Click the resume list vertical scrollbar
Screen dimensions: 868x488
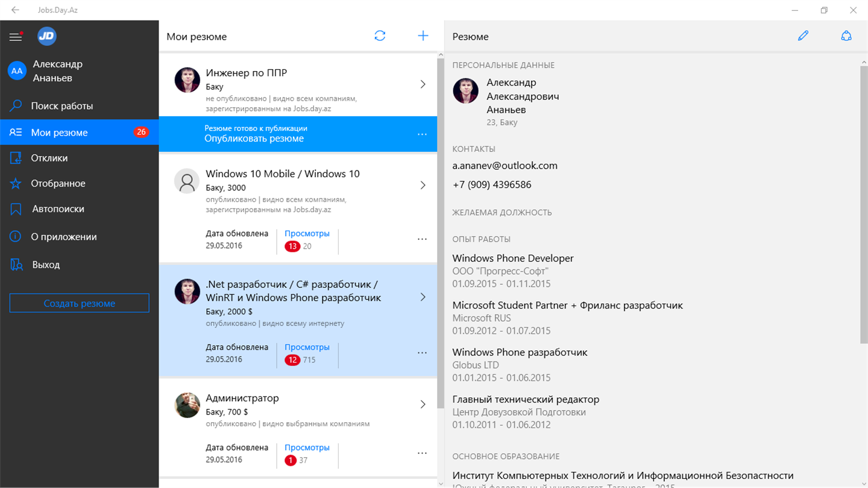(440, 234)
